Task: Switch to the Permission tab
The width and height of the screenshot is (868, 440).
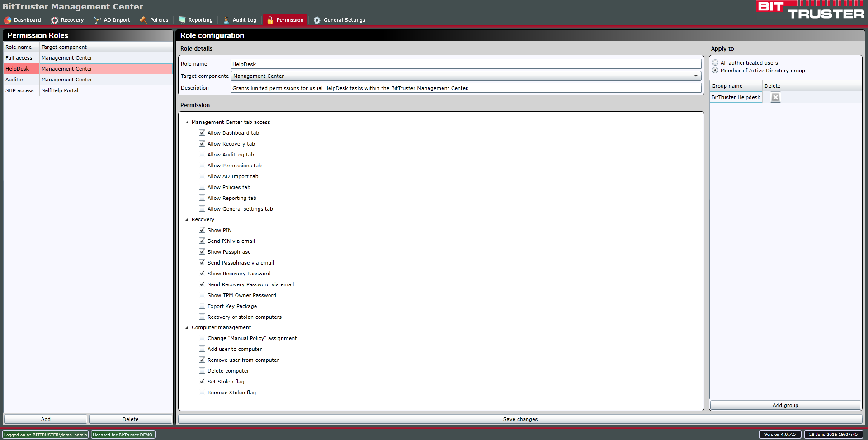Action: pos(285,20)
